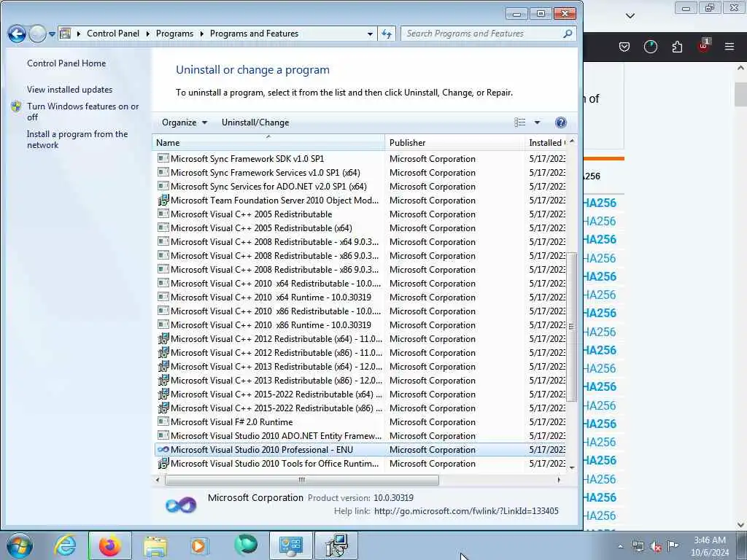Screen dimensions: 747x560
Task: Click the blue Help question mark icon
Action: pos(561,122)
